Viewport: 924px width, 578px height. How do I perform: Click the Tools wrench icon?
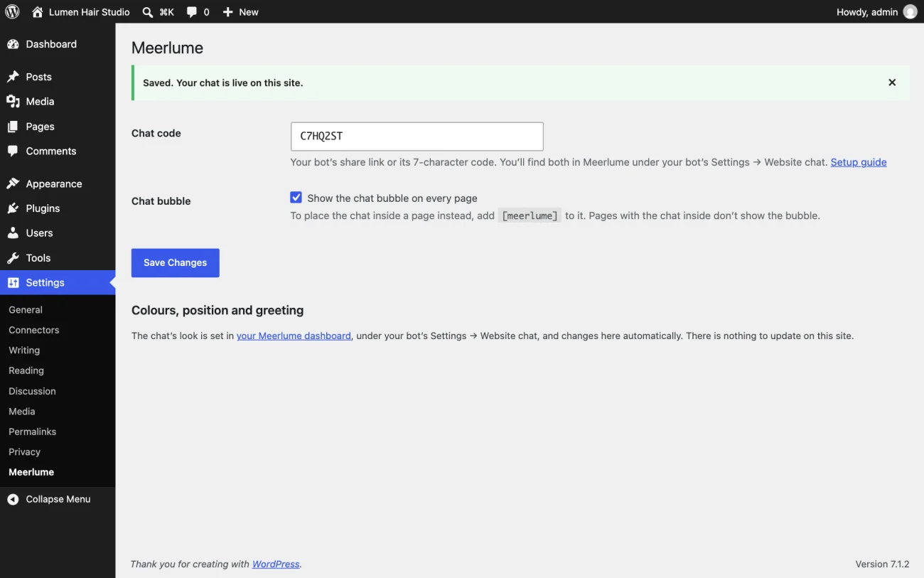pyautogui.click(x=13, y=258)
